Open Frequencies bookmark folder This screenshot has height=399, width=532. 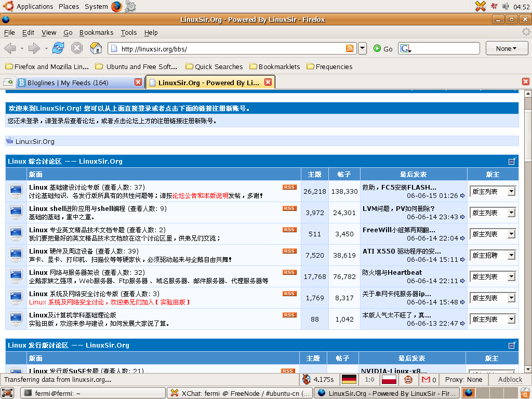click(x=329, y=67)
